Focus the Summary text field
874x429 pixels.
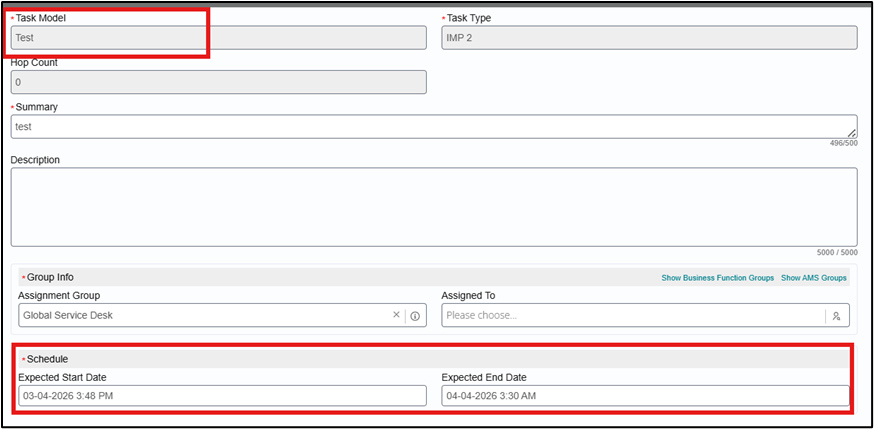(434, 126)
